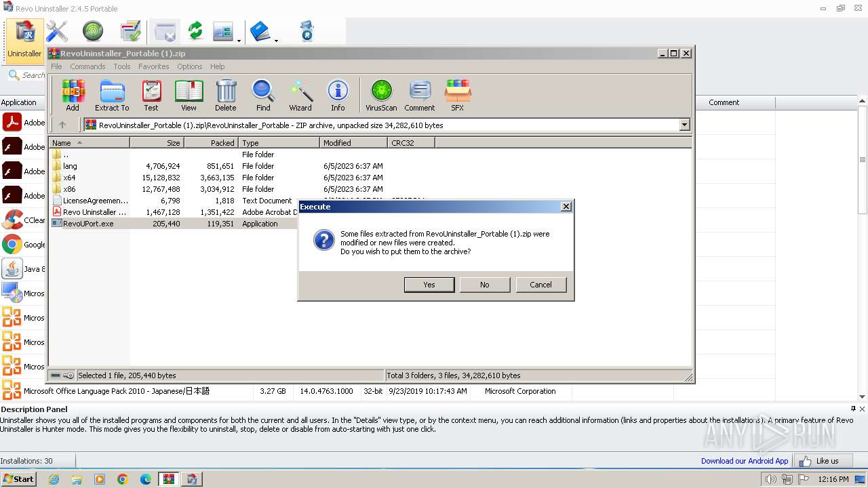Image resolution: width=868 pixels, height=488 pixels.
Task: Click the Info icon in WinRAR toolbar
Action: [338, 95]
